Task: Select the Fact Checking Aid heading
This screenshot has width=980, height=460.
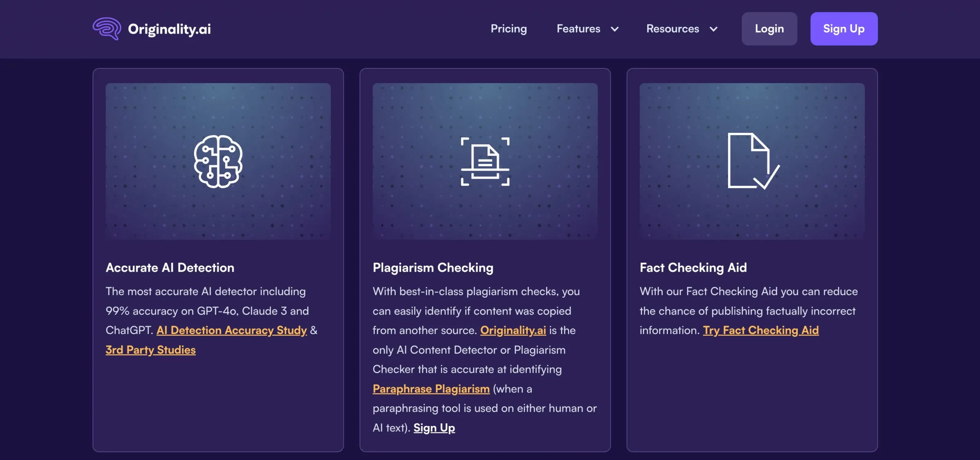Action: 693,268
